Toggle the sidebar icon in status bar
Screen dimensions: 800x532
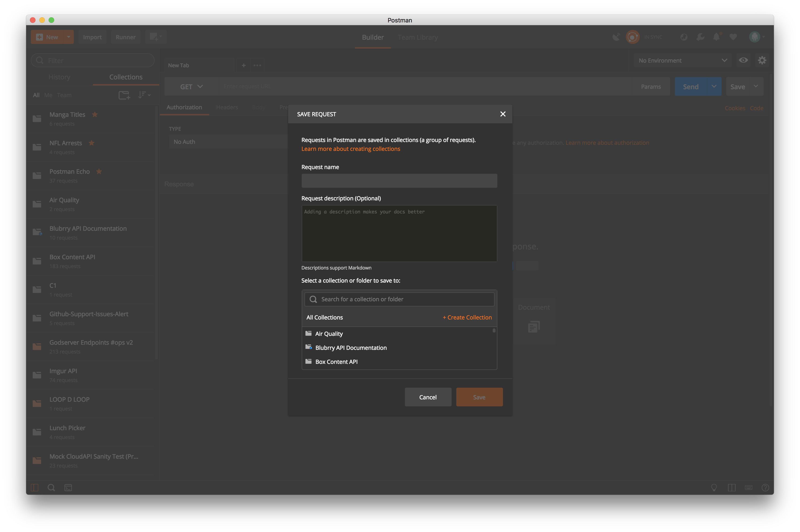35,488
